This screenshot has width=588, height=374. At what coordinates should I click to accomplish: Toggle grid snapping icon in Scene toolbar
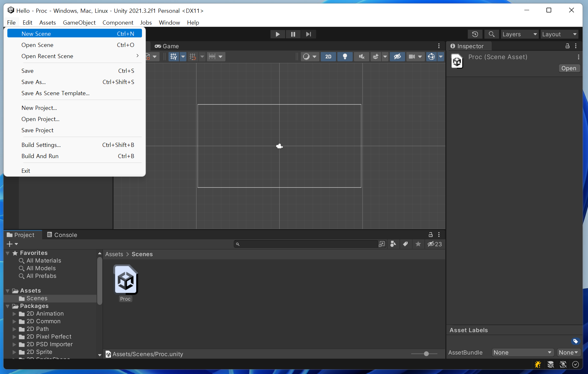point(174,57)
